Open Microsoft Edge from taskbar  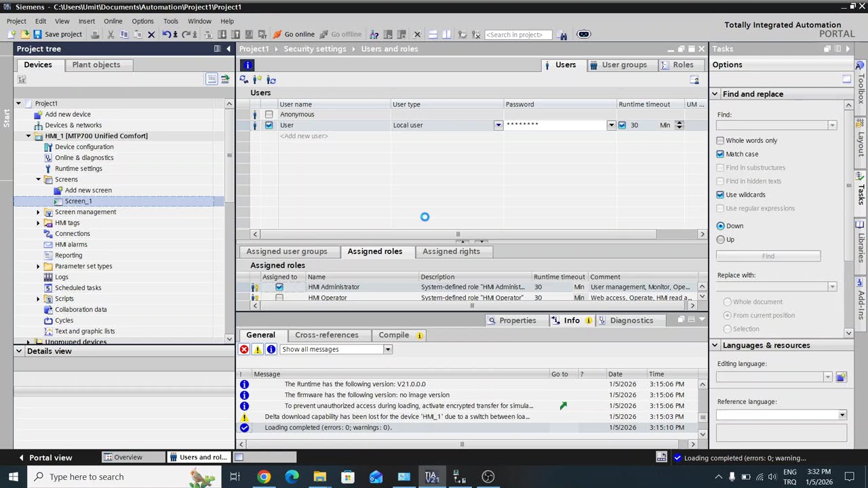pyautogui.click(x=292, y=477)
